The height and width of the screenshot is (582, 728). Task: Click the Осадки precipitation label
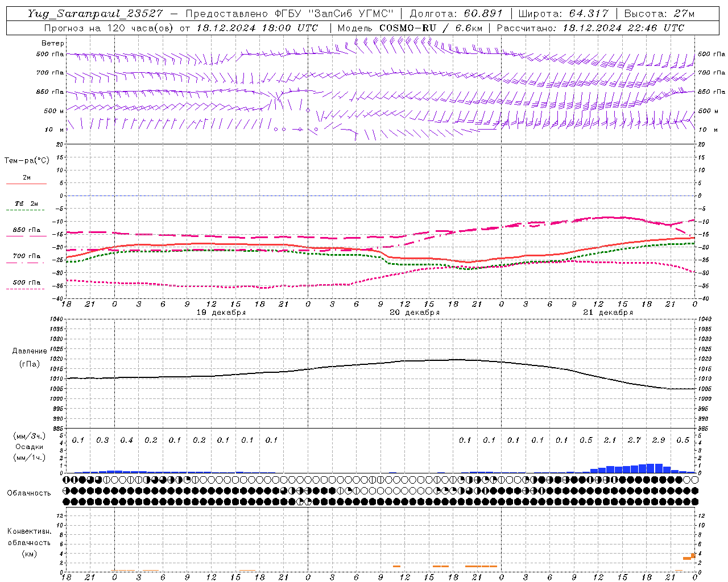tap(30, 447)
